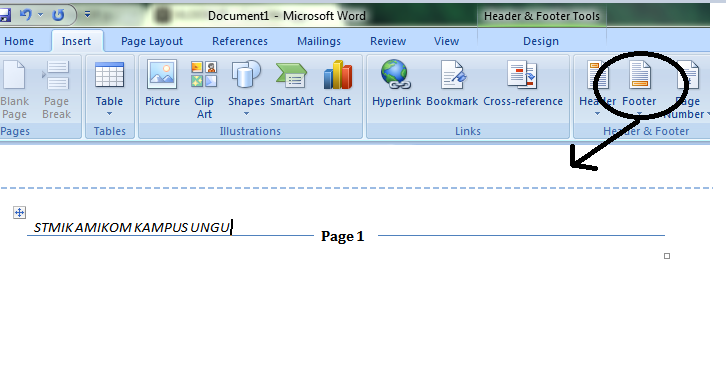This screenshot has height=371, width=726.
Task: Click the table resize handle square
Action: point(667,256)
